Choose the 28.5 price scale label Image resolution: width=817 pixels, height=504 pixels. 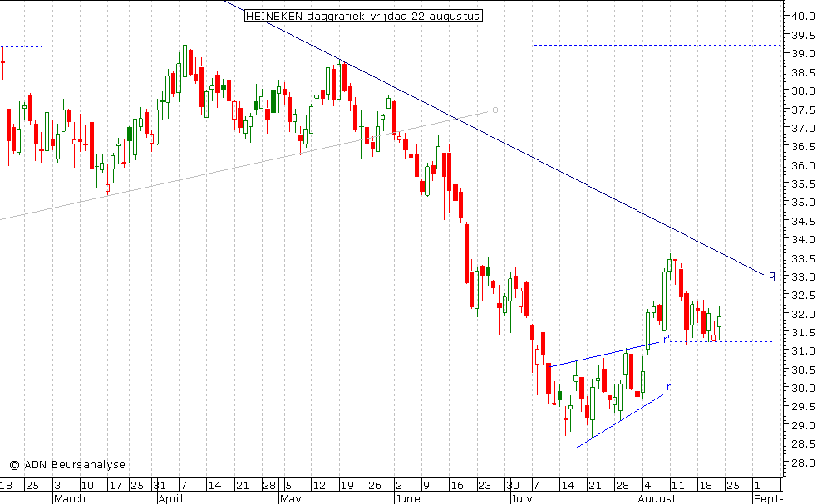click(803, 444)
